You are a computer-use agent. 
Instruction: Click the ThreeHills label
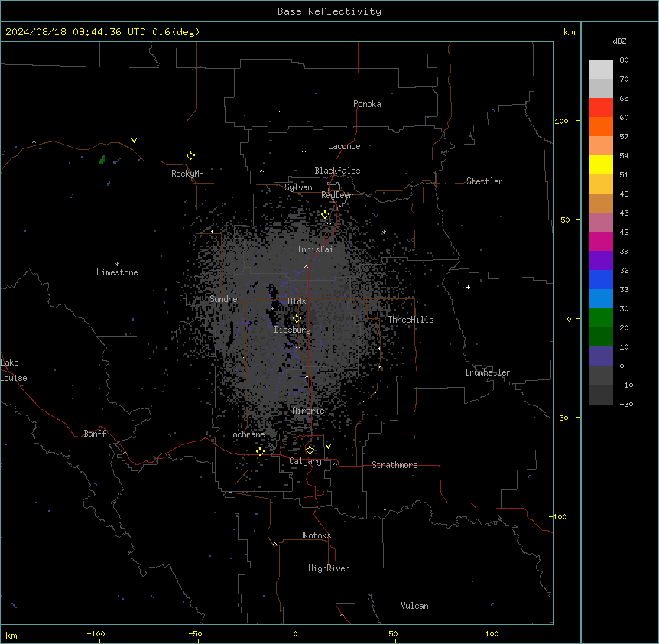pyautogui.click(x=411, y=320)
